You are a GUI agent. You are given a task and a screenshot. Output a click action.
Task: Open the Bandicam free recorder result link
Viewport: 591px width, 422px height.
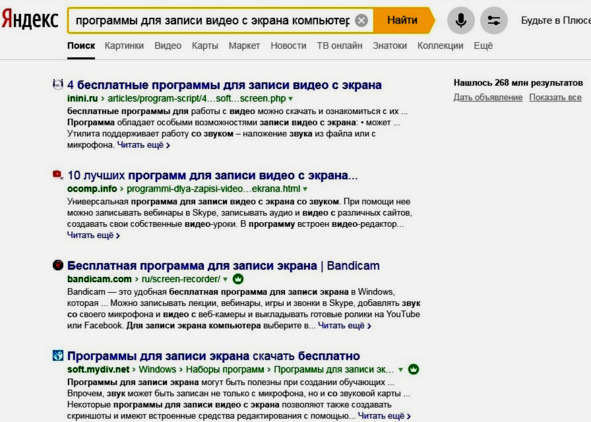point(223,266)
